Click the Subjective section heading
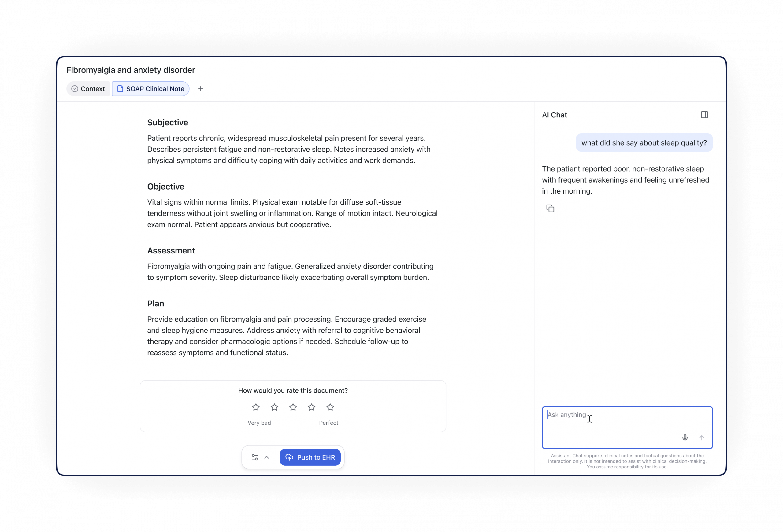Image resolution: width=783 pixels, height=532 pixels. pos(167,123)
